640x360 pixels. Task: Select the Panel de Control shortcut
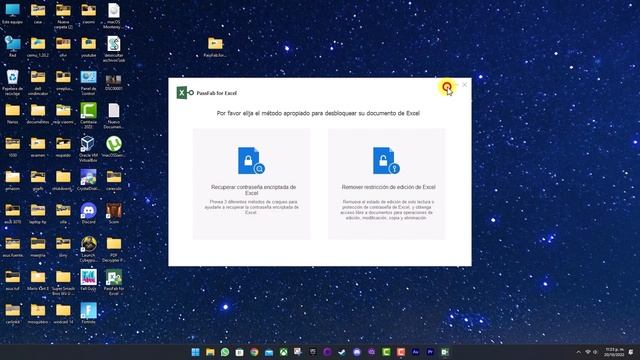click(89, 82)
